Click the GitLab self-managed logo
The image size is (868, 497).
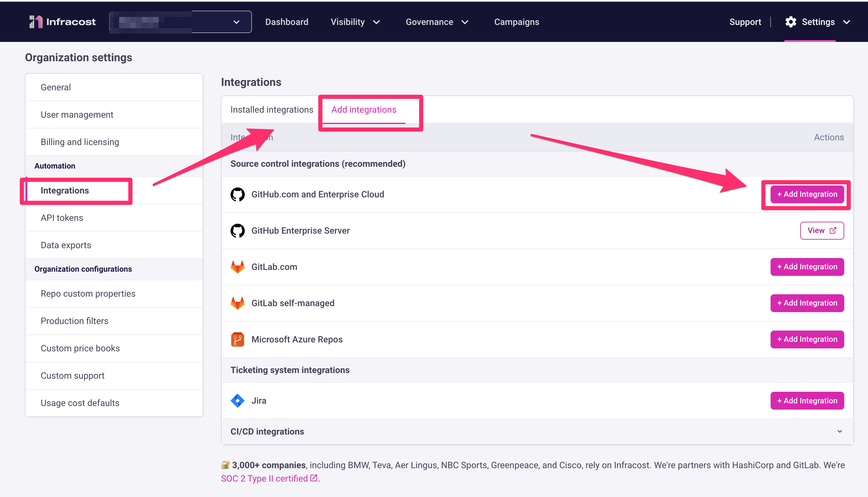[x=237, y=303]
